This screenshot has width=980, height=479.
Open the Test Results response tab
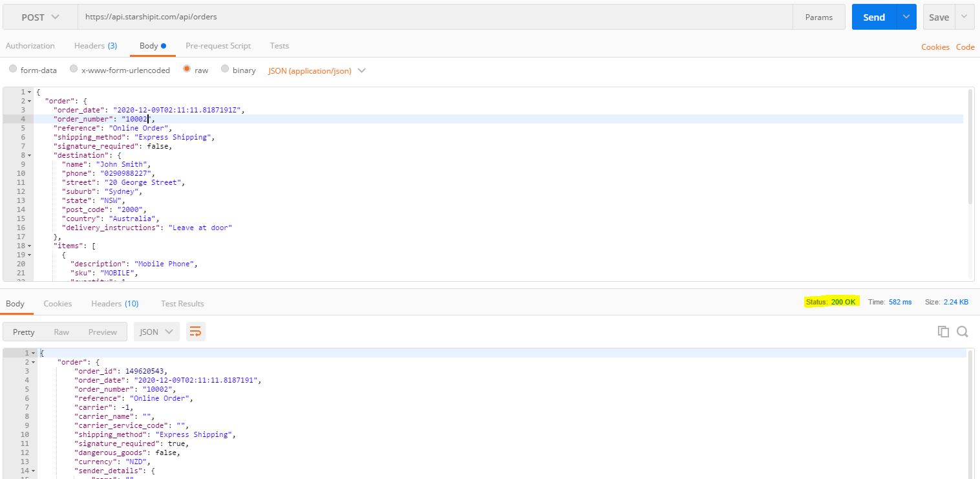(182, 303)
